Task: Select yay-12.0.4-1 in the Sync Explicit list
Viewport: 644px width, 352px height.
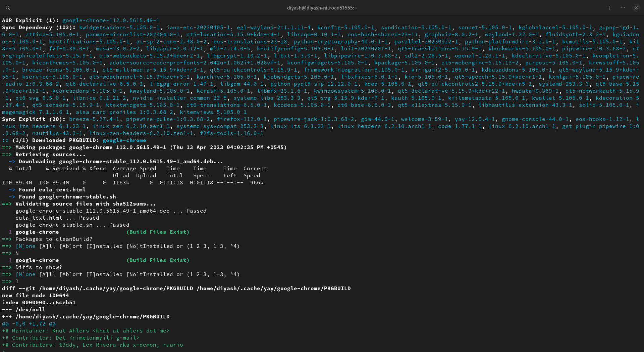Action: tap(475, 119)
